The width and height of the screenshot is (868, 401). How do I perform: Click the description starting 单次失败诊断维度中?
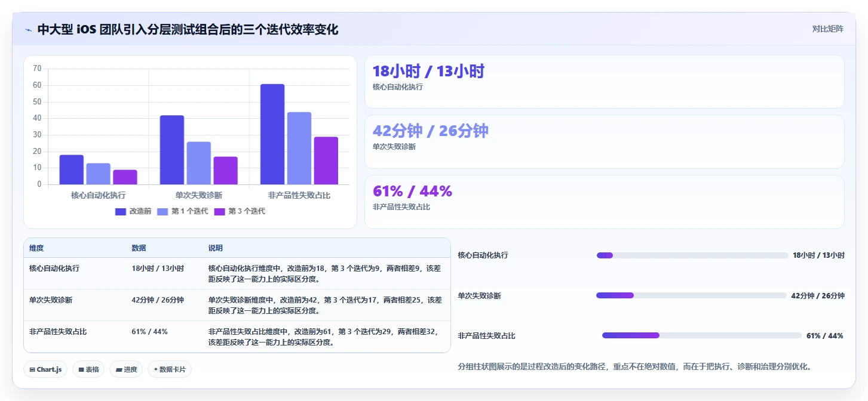[325, 306]
